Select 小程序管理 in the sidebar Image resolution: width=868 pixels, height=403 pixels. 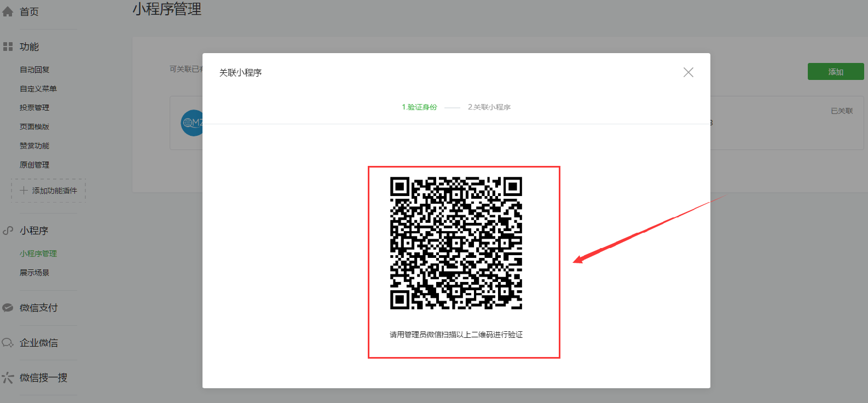[x=38, y=254]
